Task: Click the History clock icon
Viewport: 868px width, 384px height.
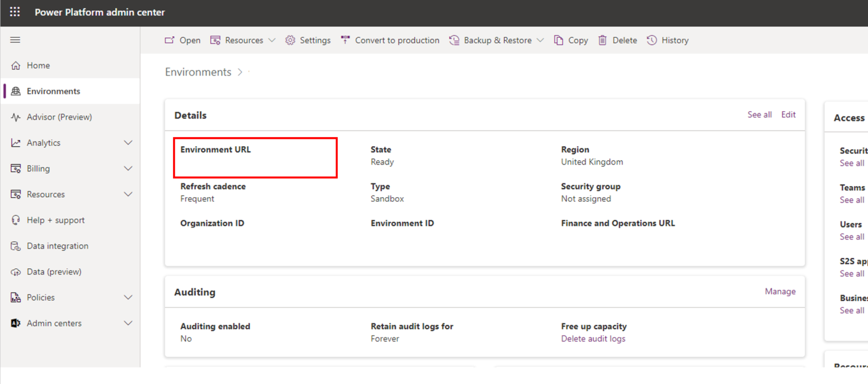Action: point(652,40)
